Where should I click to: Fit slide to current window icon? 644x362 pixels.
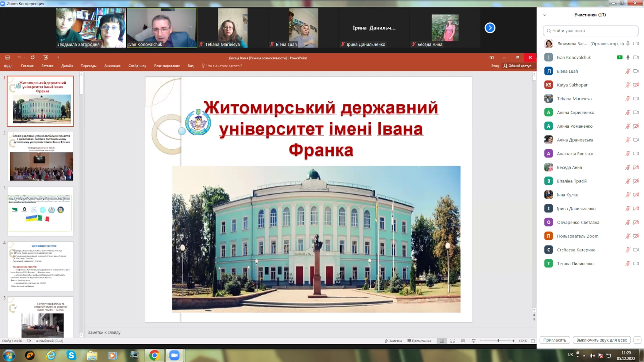click(x=533, y=341)
